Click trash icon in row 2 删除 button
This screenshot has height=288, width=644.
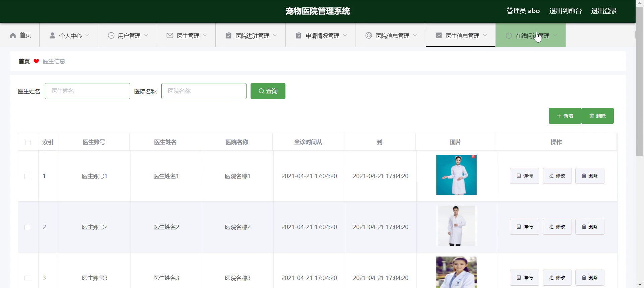[x=584, y=227]
